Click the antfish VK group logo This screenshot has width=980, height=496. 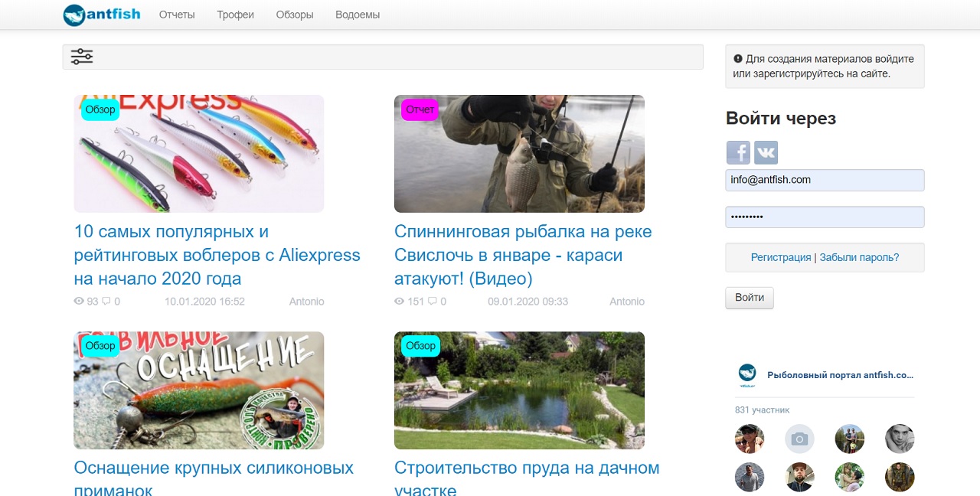747,375
